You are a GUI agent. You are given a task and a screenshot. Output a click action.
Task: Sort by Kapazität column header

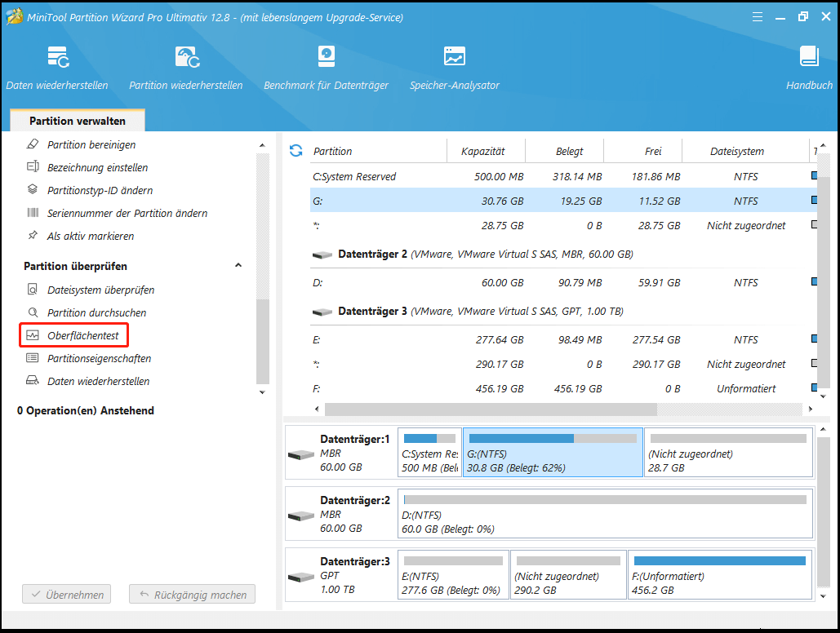tap(486, 151)
